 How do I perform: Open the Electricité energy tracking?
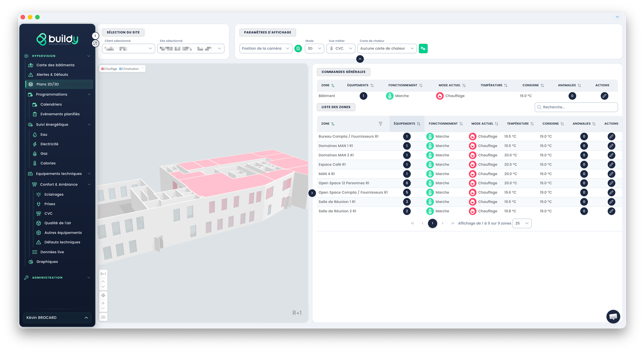click(x=50, y=144)
